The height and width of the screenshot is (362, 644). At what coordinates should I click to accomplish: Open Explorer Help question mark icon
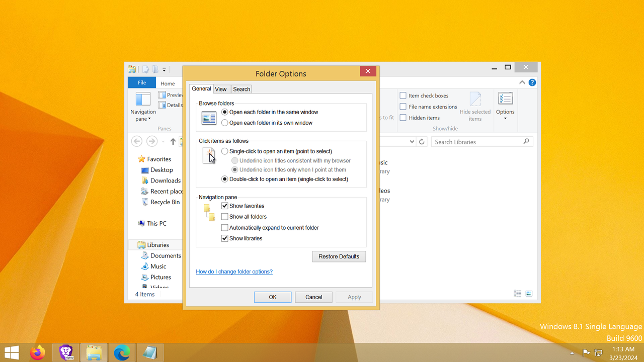pyautogui.click(x=532, y=82)
